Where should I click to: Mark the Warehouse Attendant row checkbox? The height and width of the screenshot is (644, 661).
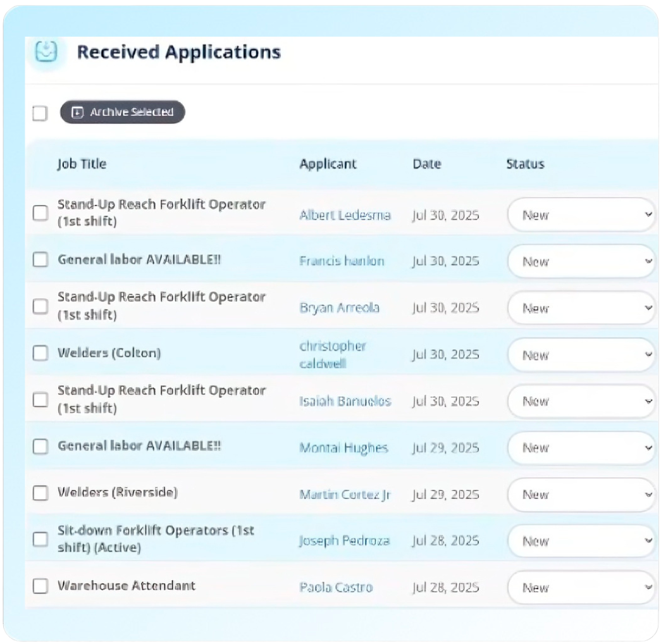point(40,586)
